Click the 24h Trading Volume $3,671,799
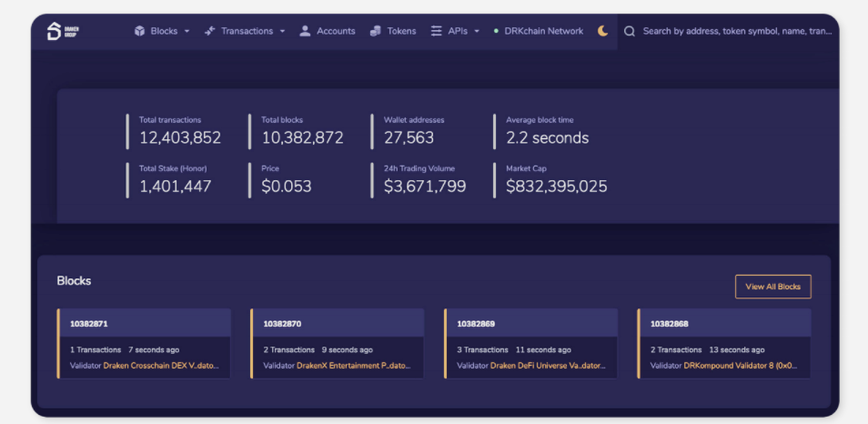868x424 pixels. (425, 187)
